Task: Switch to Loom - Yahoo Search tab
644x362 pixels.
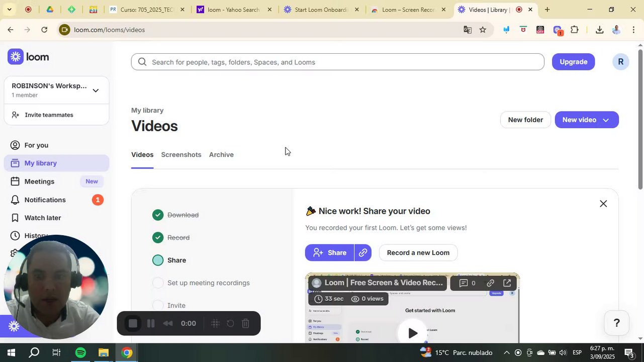Action: pos(234,10)
